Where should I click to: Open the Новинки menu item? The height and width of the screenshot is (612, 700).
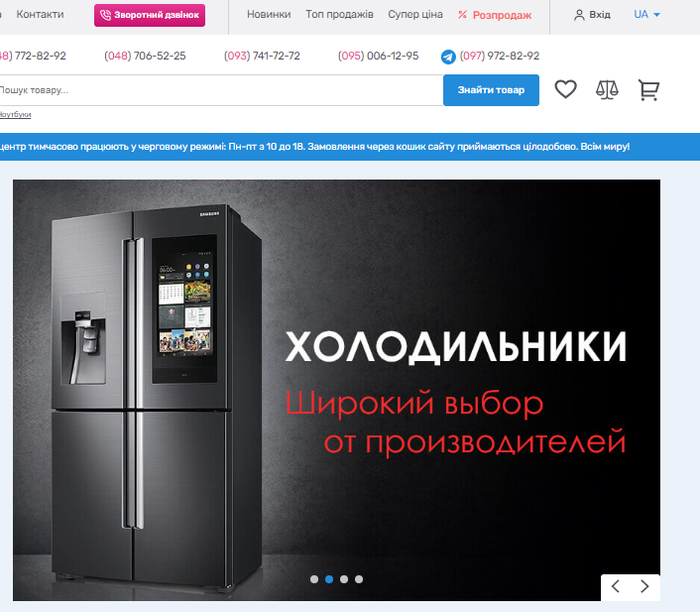[269, 14]
